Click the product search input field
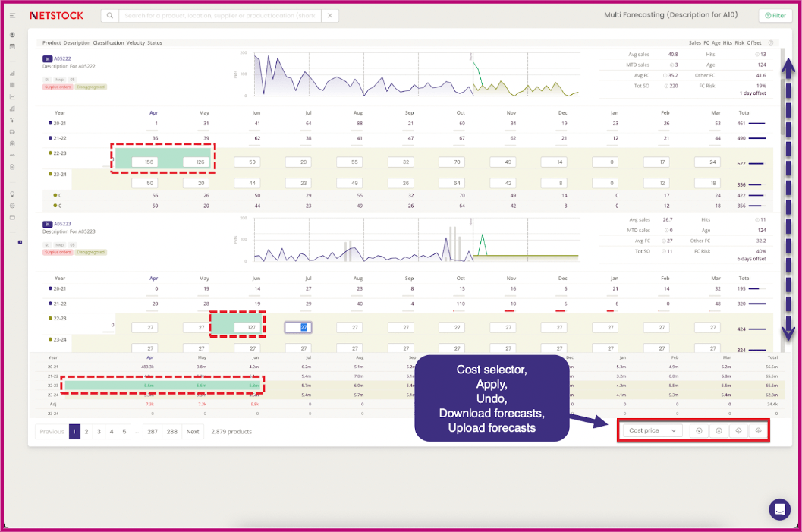The image size is (802, 532). [220, 15]
